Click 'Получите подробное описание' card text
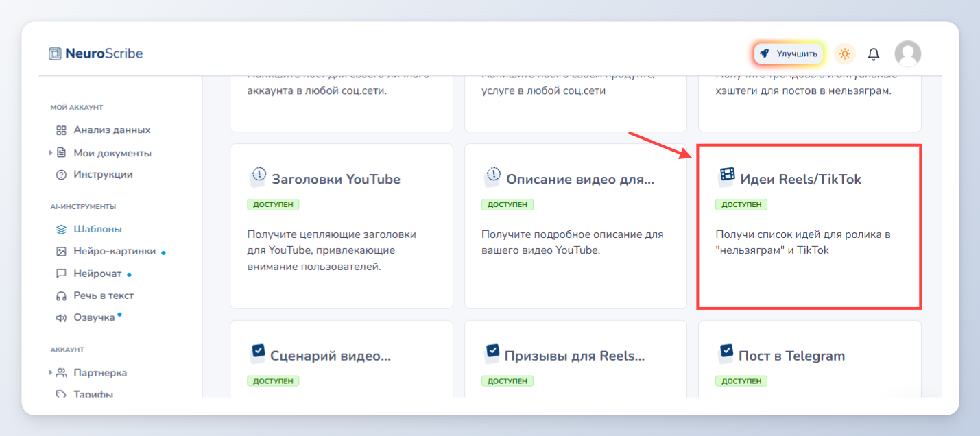The width and height of the screenshot is (980, 436). 573,242
